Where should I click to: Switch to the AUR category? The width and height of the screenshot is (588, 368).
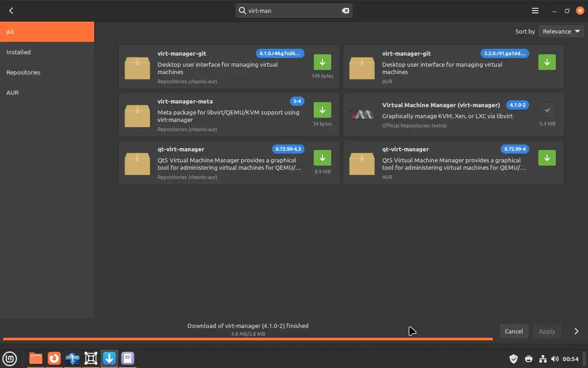pyautogui.click(x=47, y=92)
